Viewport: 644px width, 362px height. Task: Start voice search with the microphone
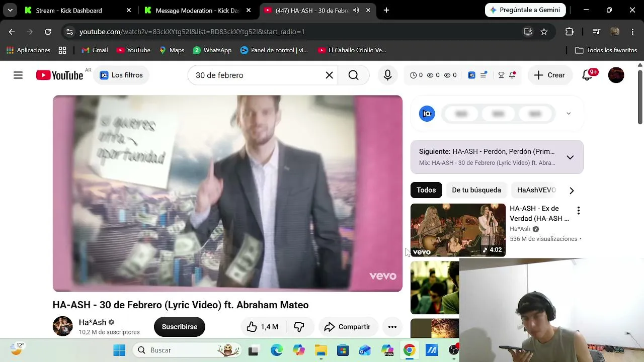pos(387,75)
